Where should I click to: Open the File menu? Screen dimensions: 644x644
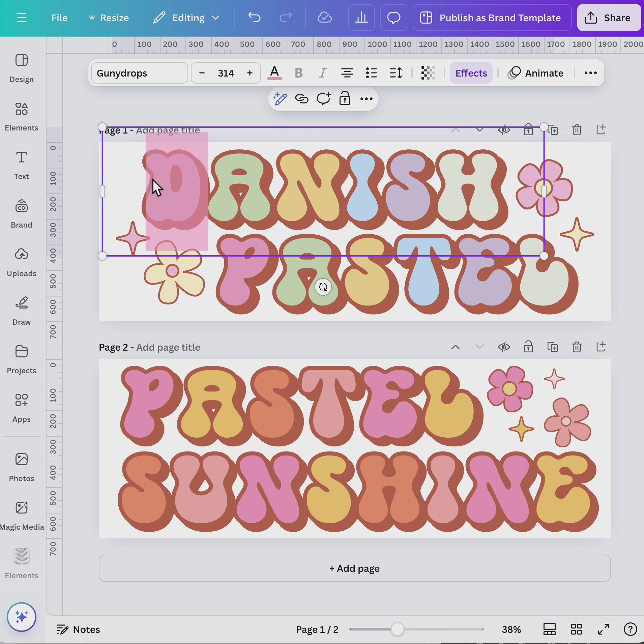click(x=59, y=18)
